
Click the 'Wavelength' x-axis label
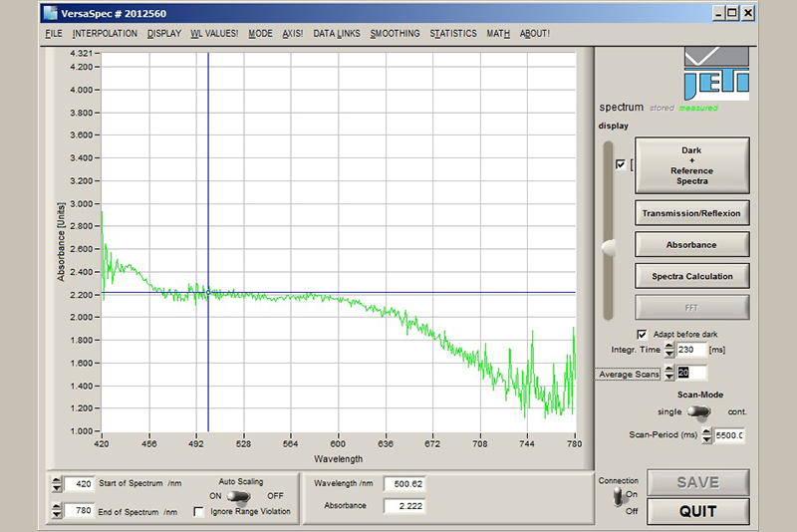[338, 459]
